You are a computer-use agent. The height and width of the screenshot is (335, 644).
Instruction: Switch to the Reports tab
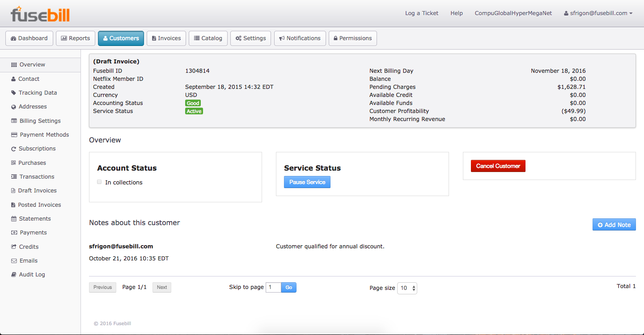click(x=76, y=38)
